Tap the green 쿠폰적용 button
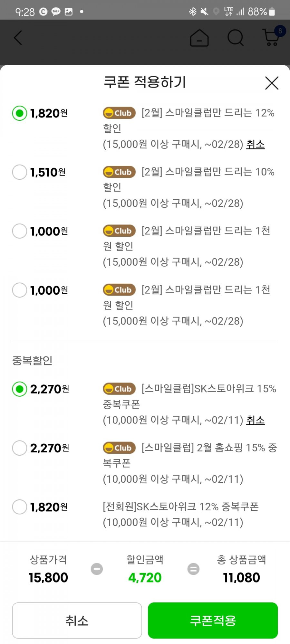290x644 pixels. (x=213, y=620)
